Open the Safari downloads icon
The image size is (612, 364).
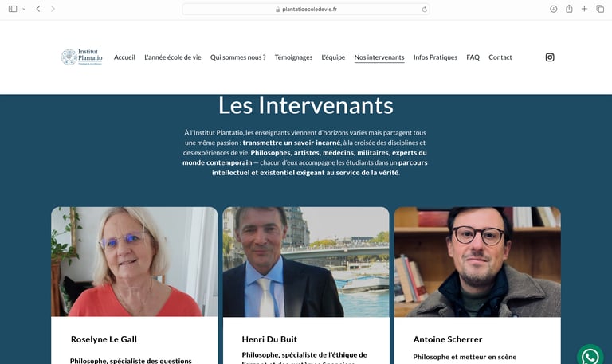(x=553, y=9)
